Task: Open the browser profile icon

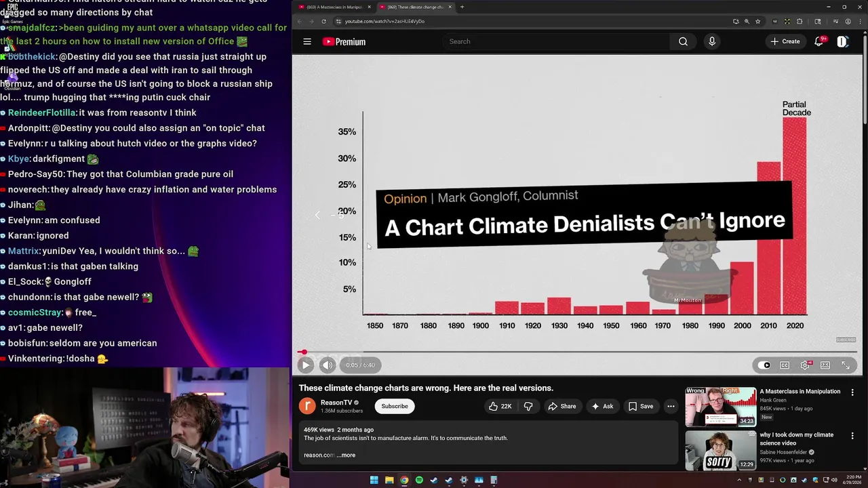Action: 848,21
